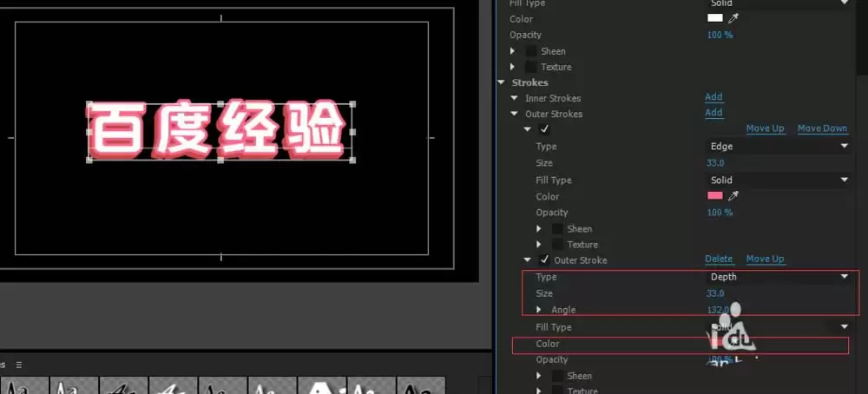This screenshot has height=394, width=868.
Task: Pick fill color with eyedropper beside white swatch
Action: point(733,18)
